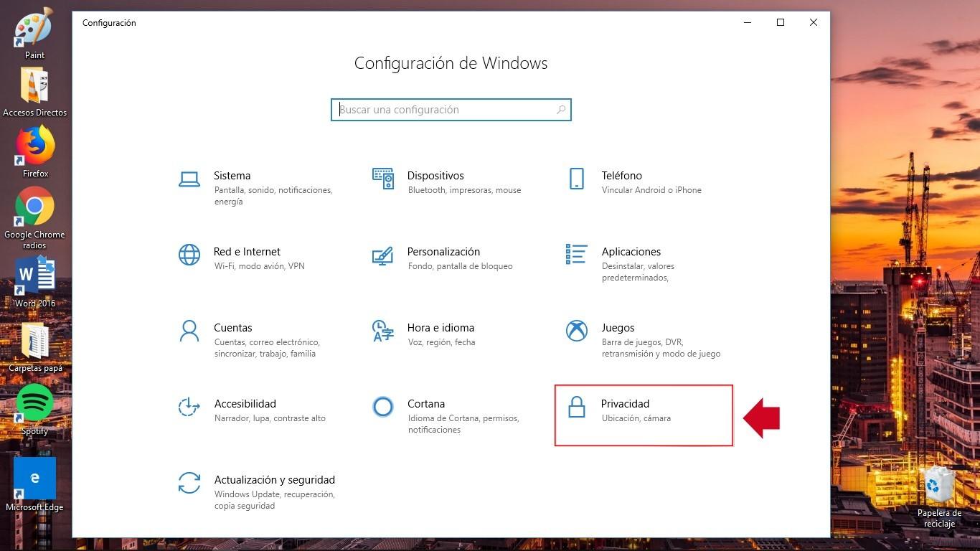Open Personalización settings
980x551 pixels.
(443, 251)
